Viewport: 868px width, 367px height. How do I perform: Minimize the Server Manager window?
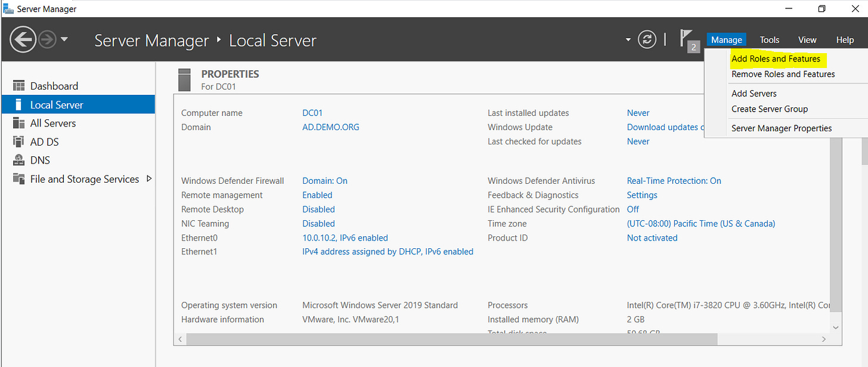pyautogui.click(x=788, y=9)
